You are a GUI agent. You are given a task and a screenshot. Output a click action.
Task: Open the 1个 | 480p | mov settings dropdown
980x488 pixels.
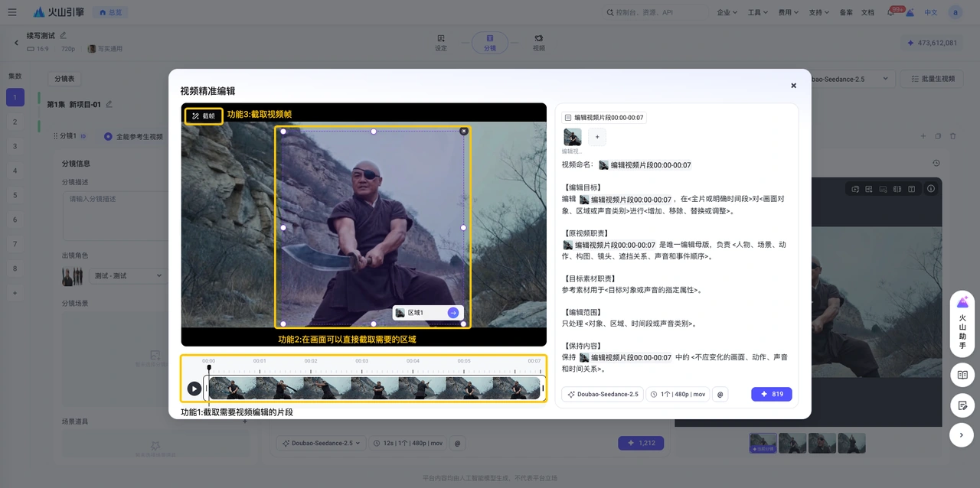pyautogui.click(x=677, y=395)
